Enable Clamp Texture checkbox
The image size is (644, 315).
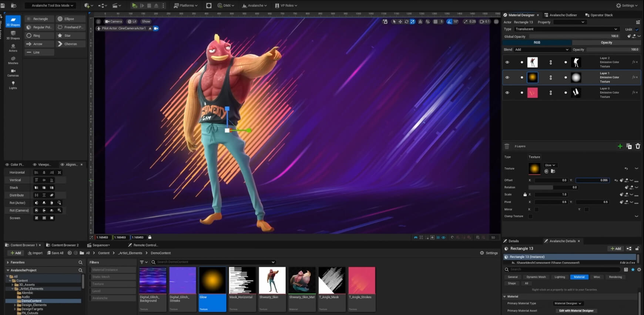(x=530, y=216)
